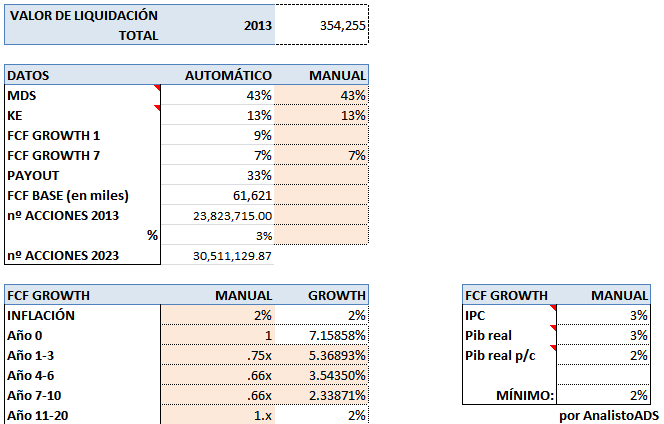Select INFLACIÓN growth value 2%
This screenshot has height=424, width=664.
tap(322, 315)
